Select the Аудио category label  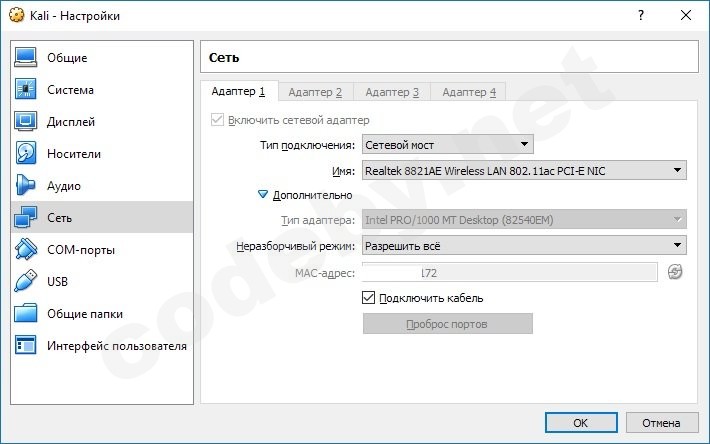[x=64, y=186]
